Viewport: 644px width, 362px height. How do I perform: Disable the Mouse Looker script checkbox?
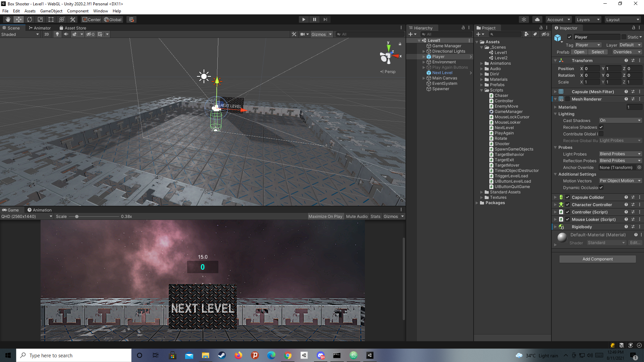click(568, 220)
